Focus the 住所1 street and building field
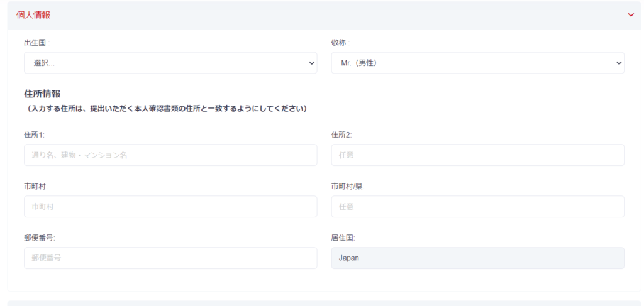 [170, 155]
